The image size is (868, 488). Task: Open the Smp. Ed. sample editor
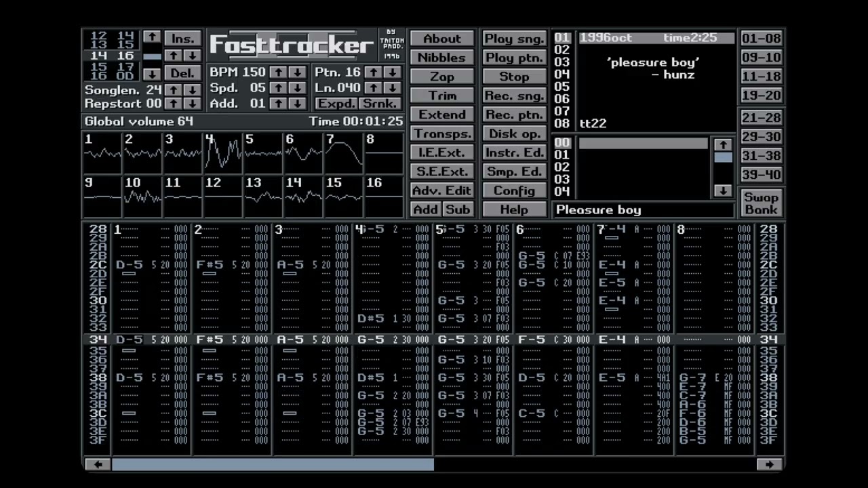tap(514, 171)
